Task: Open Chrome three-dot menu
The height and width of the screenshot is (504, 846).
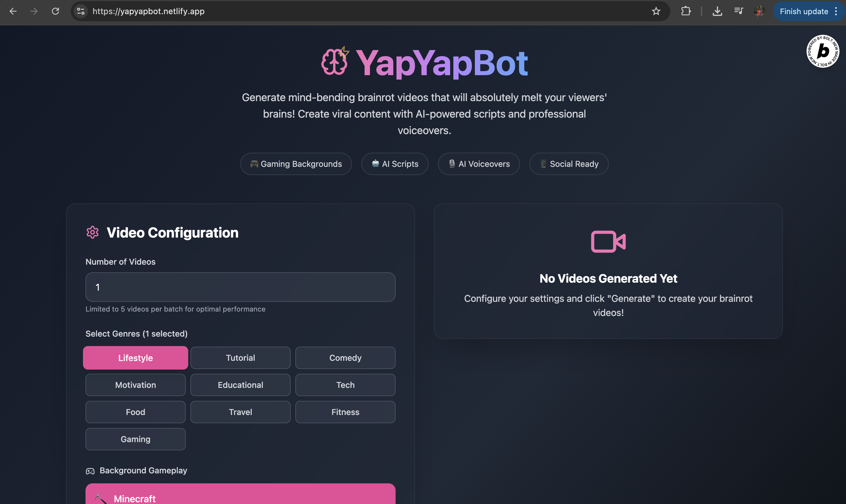Action: (836, 11)
